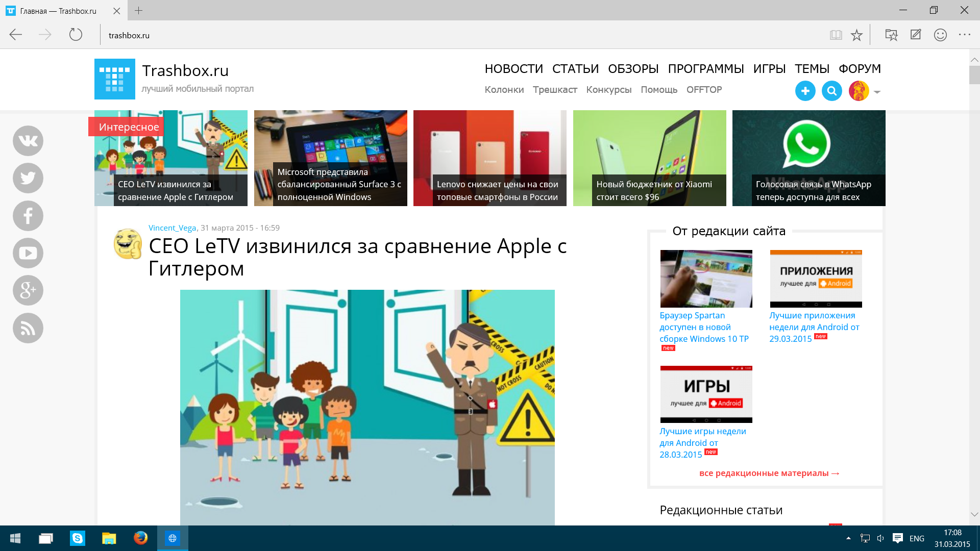This screenshot has height=551, width=980.
Task: Click the blue plus add-post button
Action: click(805, 91)
